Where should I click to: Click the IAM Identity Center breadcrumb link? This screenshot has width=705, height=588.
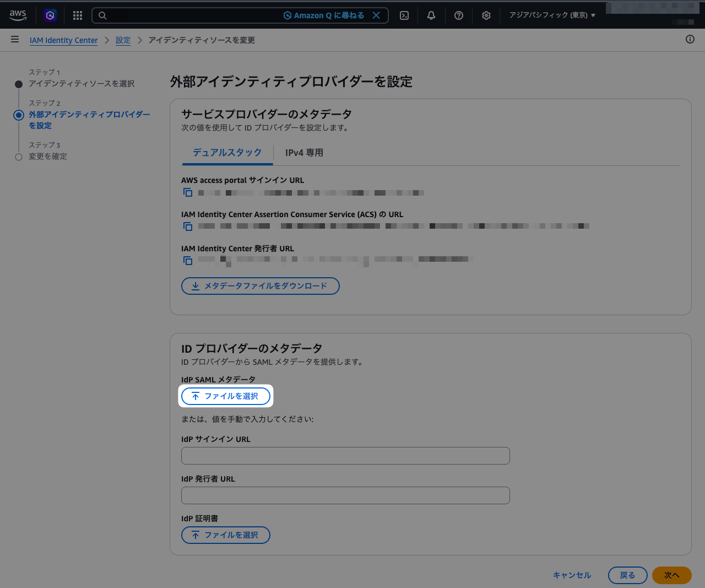coord(64,40)
